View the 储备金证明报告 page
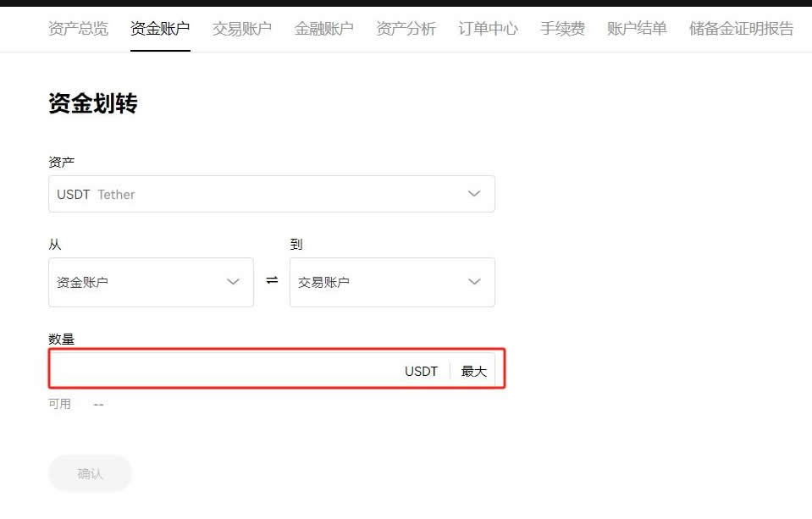 (739, 26)
